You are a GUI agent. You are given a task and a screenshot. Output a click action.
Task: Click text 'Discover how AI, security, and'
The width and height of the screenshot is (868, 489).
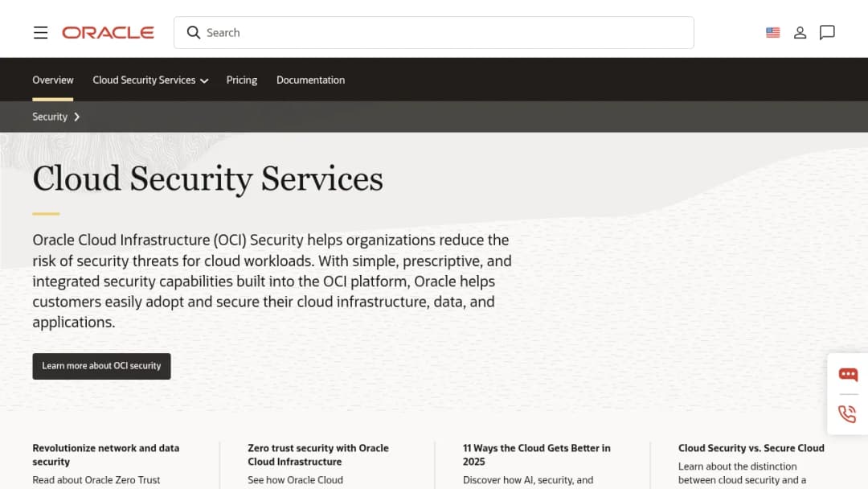tap(527, 480)
